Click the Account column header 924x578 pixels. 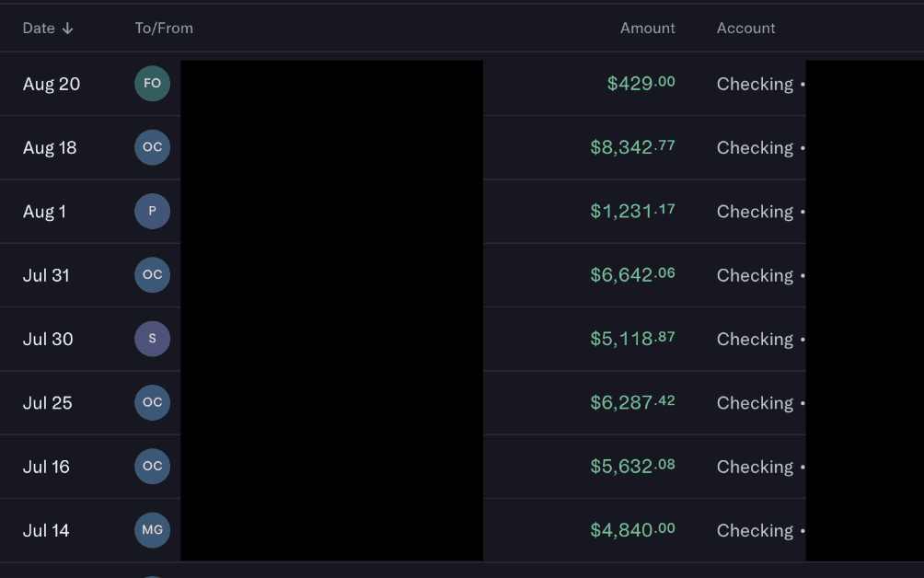tap(745, 29)
